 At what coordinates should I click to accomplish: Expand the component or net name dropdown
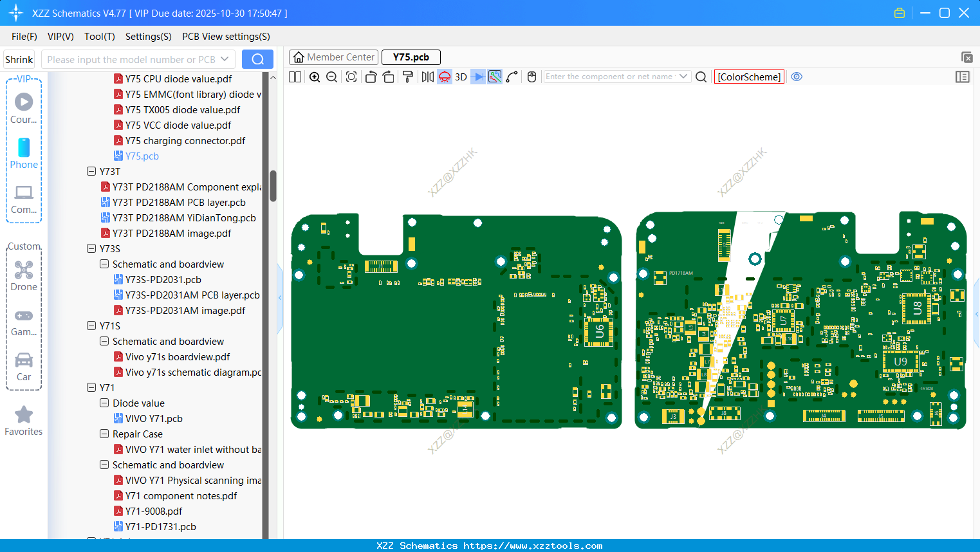(683, 77)
